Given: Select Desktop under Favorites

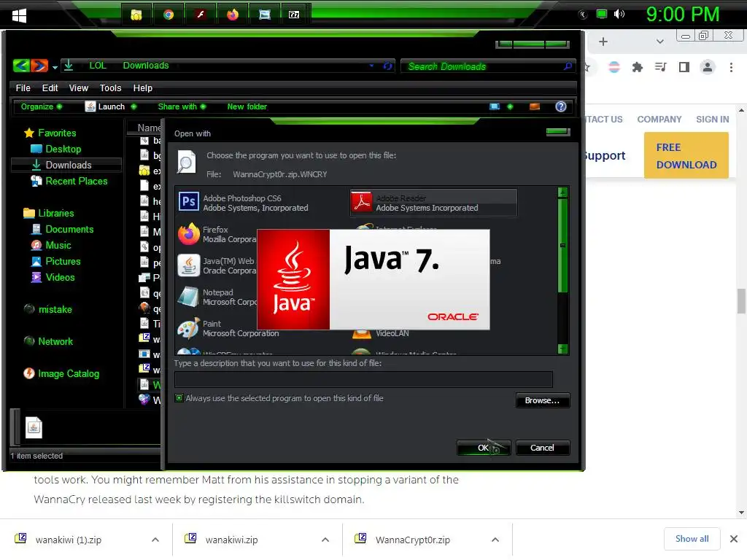Looking at the screenshot, I should [x=55, y=149].
